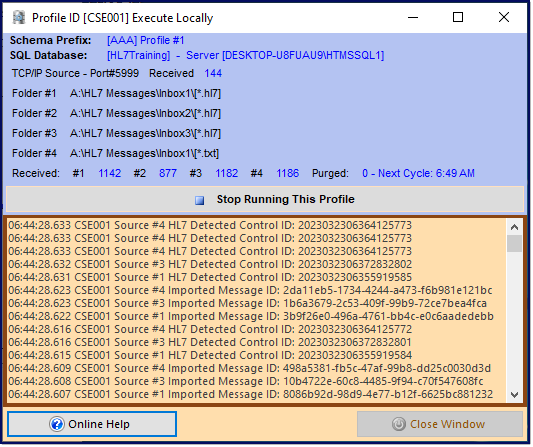Viewport: 533px width, 447px height.
Task: Click log line Message ID 10b4722e-60c8-4485-9f94-c70f547608fc
Action: pyautogui.click(x=246, y=382)
